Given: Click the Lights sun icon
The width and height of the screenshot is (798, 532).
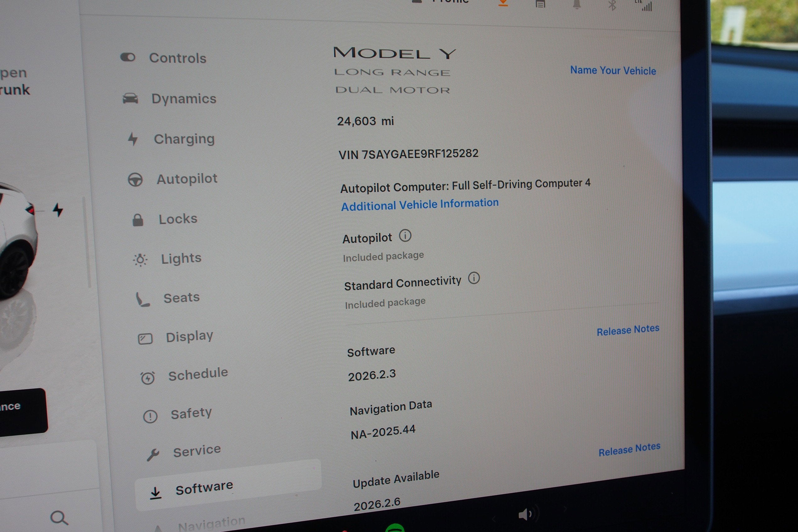Looking at the screenshot, I should pos(140,260).
